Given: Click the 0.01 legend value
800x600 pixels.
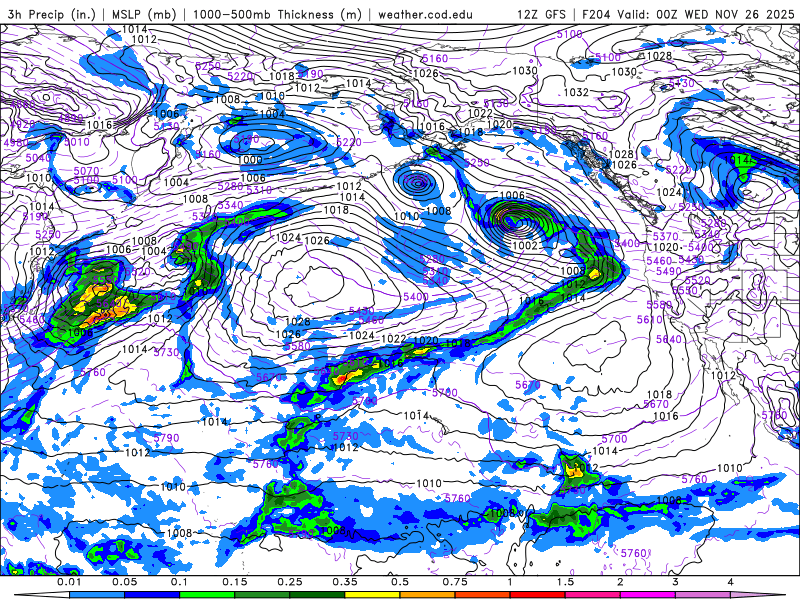Looking at the screenshot, I should tap(69, 582).
